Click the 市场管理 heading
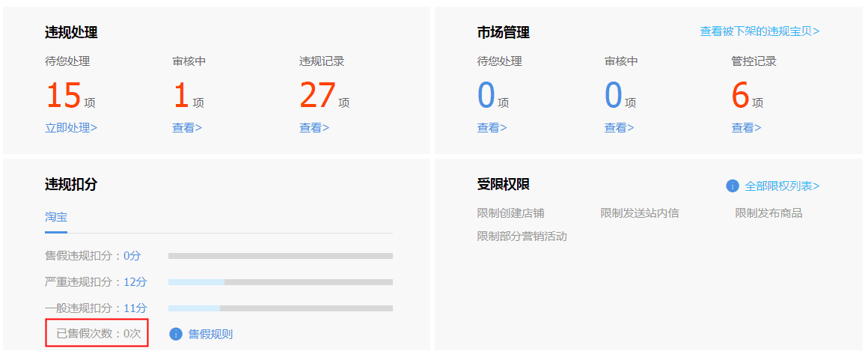868x351 pixels. tap(503, 33)
